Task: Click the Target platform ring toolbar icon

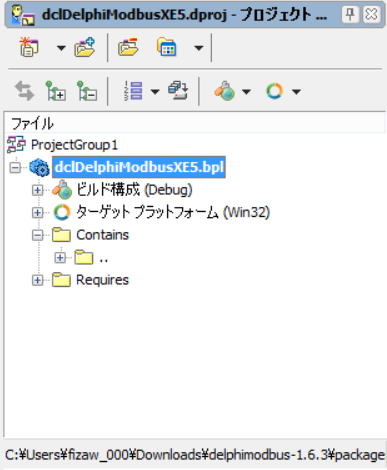Action: pyautogui.click(x=275, y=91)
